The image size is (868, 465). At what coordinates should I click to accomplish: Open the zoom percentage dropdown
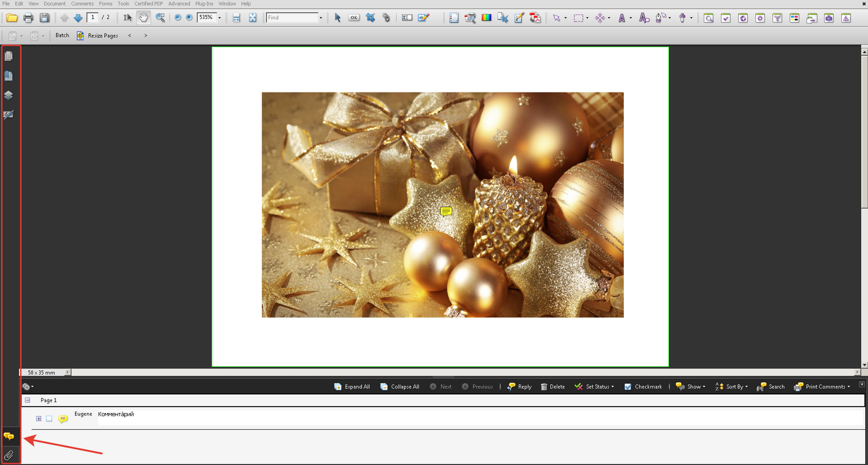pyautogui.click(x=219, y=18)
